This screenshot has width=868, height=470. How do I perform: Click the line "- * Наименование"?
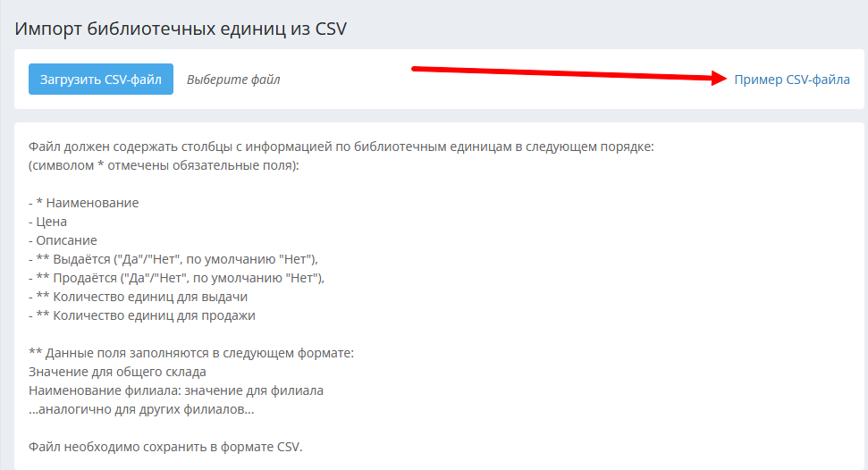click(84, 203)
